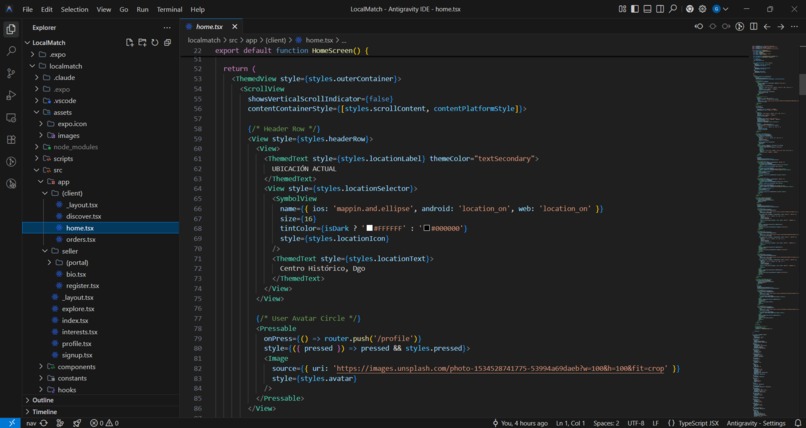Screen dimensions: 806x428
Task: Navigate forward with right arrow
Action: point(781,27)
